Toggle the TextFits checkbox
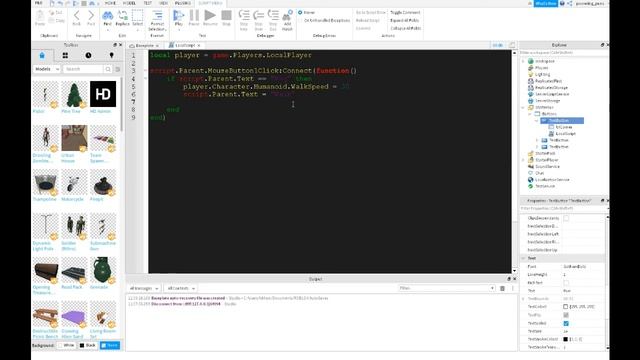 566,315
